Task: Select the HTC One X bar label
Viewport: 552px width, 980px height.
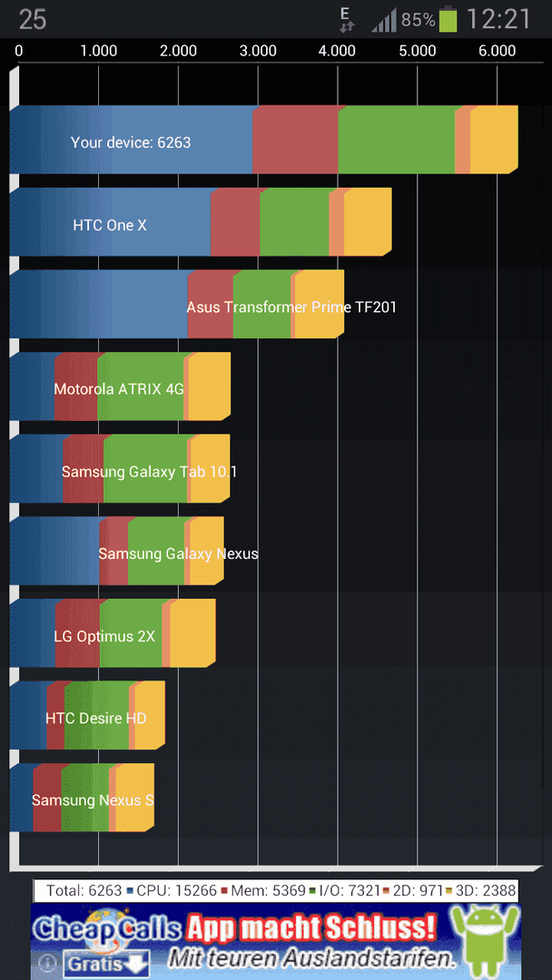Action: pyautogui.click(x=110, y=225)
